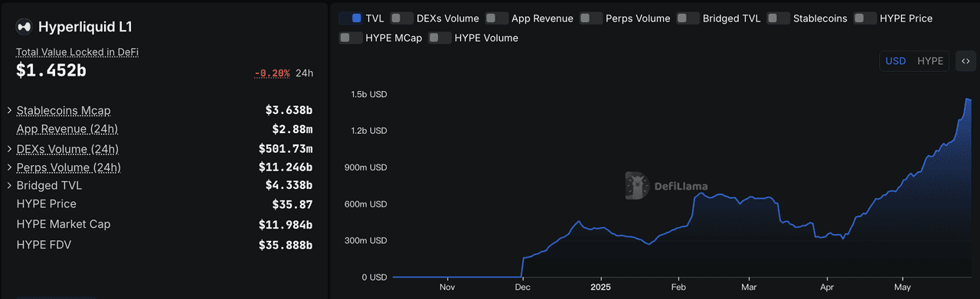
Task: Switch chart denomination to USD
Action: coord(896,61)
